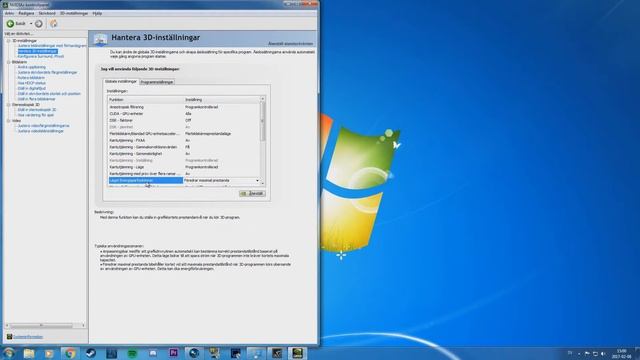
Task: Select the Kantutjämning - Genomskinlighet row
Action: [x=184, y=154]
